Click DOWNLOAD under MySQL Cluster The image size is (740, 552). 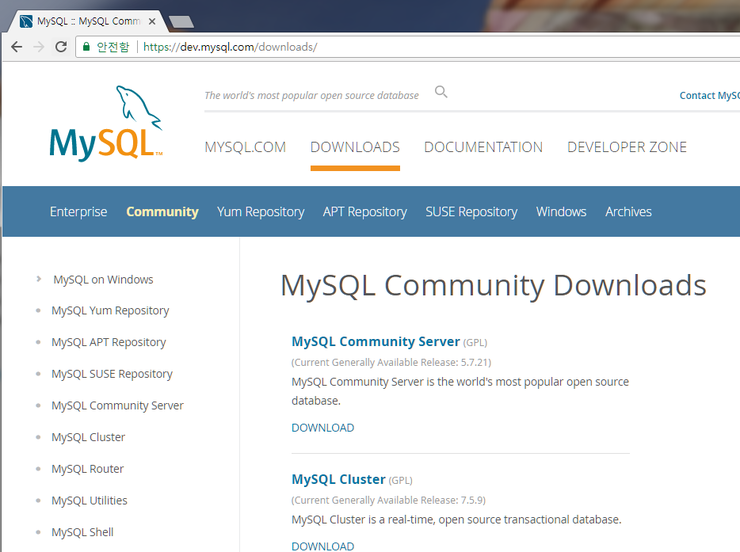click(323, 546)
